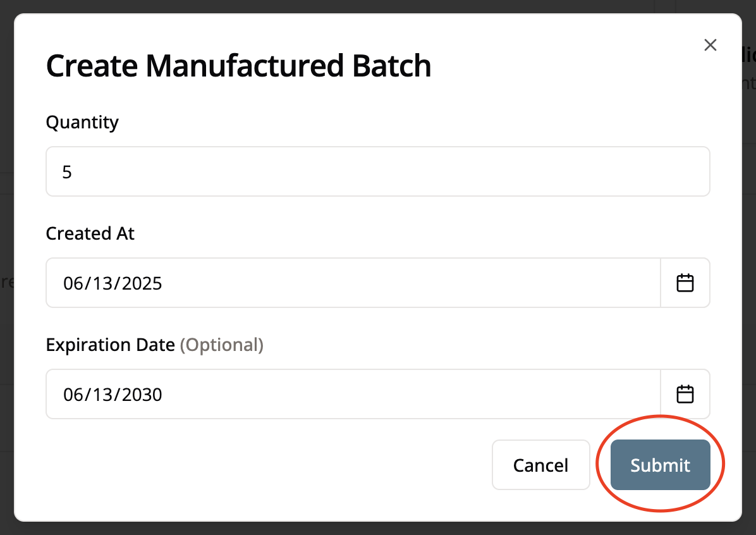This screenshot has width=756, height=535.
Task: Close the Create Manufactured Batch dialog
Action: coord(710,45)
